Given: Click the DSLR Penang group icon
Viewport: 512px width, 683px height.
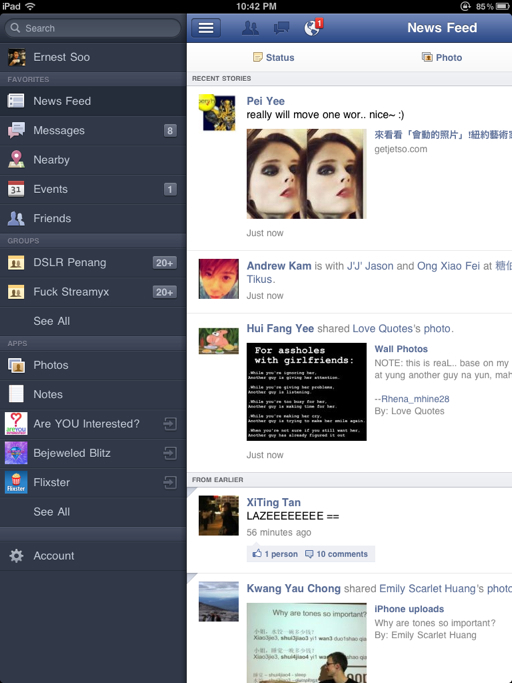Looking at the screenshot, I should (16, 263).
